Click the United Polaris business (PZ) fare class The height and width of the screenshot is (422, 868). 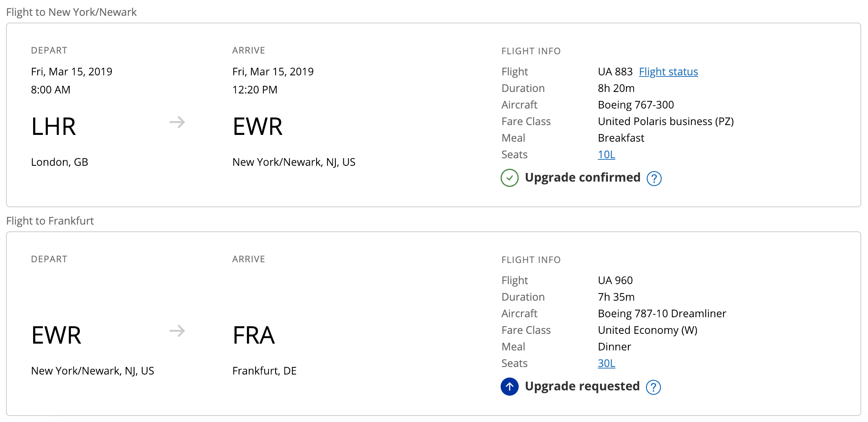point(665,121)
